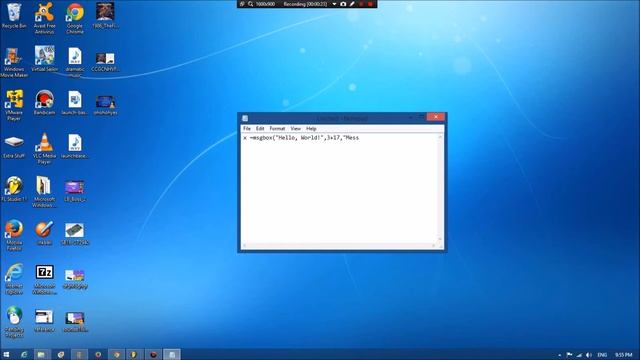This screenshot has height=360, width=640.
Task: Click the Notepad vertical scrollbar
Action: 440,188
